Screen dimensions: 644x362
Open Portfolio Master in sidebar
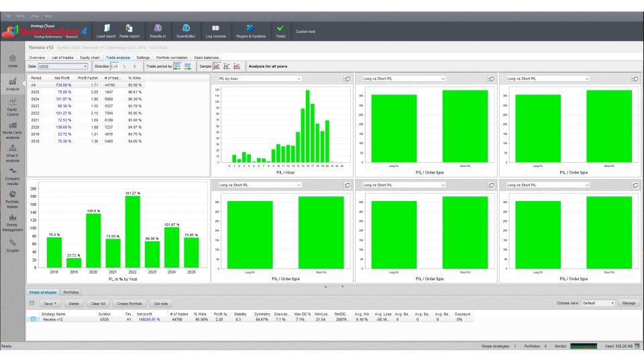click(12, 199)
